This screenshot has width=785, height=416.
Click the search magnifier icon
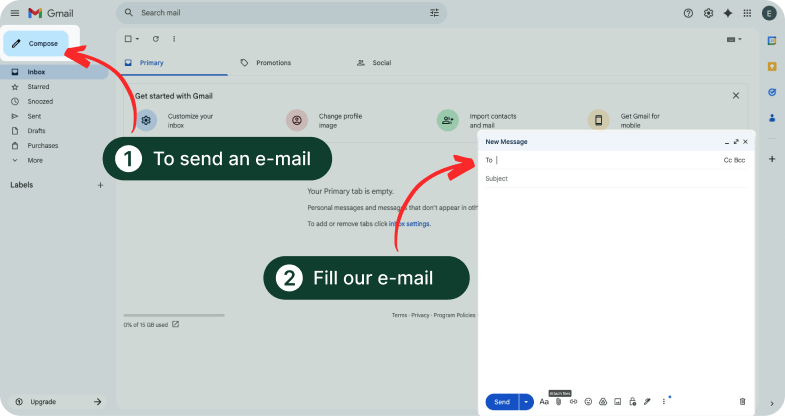coord(129,13)
